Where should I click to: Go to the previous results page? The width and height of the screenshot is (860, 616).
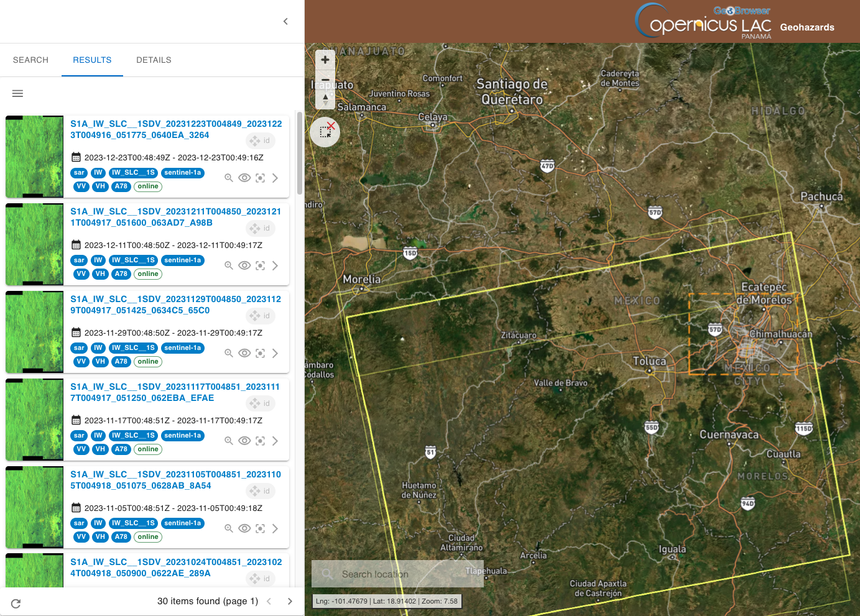pyautogui.click(x=269, y=601)
